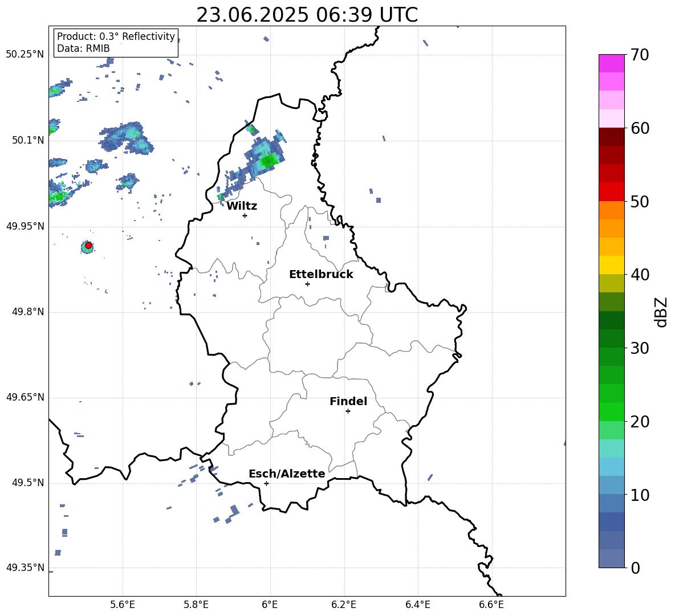Click the title 23.06.2025 06:39 UTC

[307, 15]
